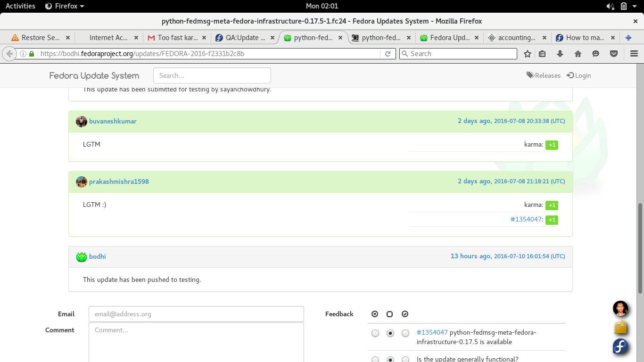Click the yellow package box badge
Screen dimensions: 644x362
point(620,328)
